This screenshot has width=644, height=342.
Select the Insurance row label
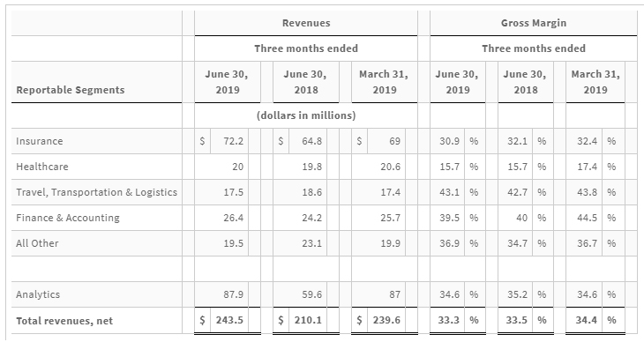40,141
